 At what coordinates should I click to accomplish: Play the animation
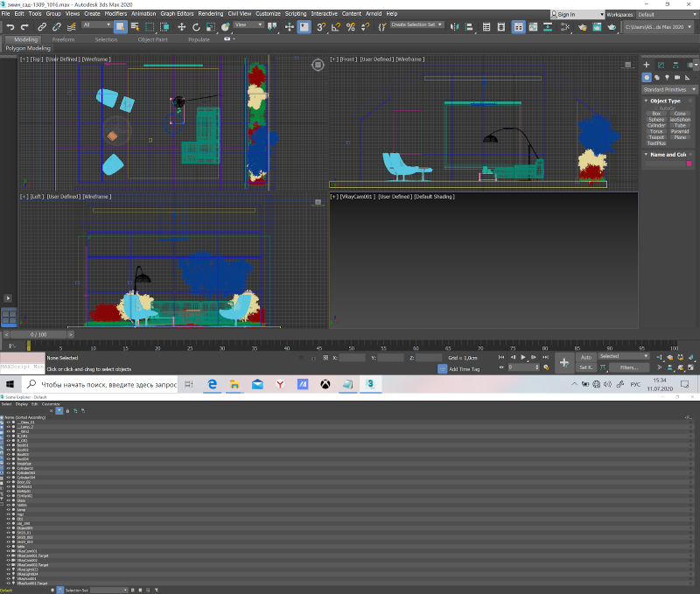click(523, 357)
